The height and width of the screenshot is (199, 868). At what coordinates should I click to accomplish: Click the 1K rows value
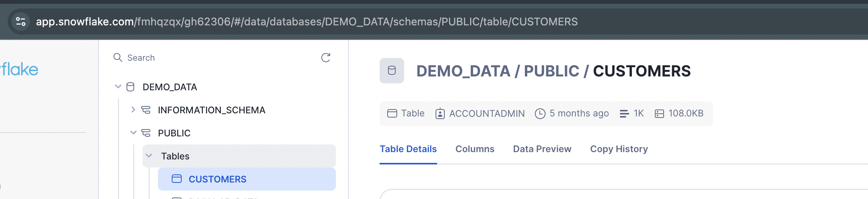[x=639, y=113]
